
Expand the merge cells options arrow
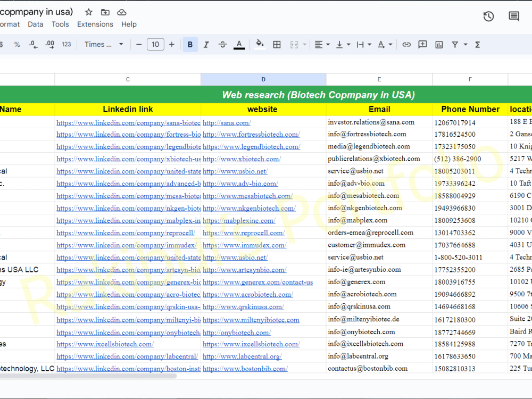click(x=304, y=45)
